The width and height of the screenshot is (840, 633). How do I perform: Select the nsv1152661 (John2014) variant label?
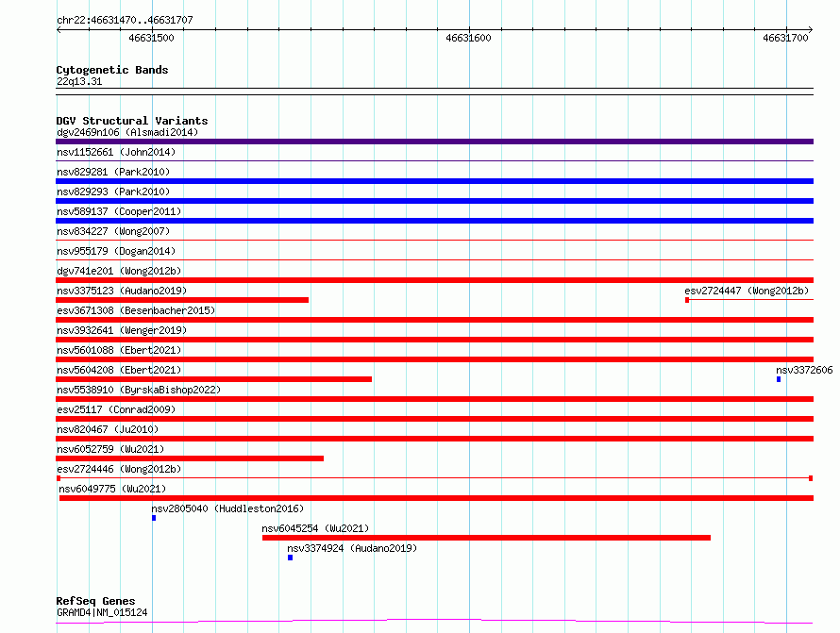[116, 152]
